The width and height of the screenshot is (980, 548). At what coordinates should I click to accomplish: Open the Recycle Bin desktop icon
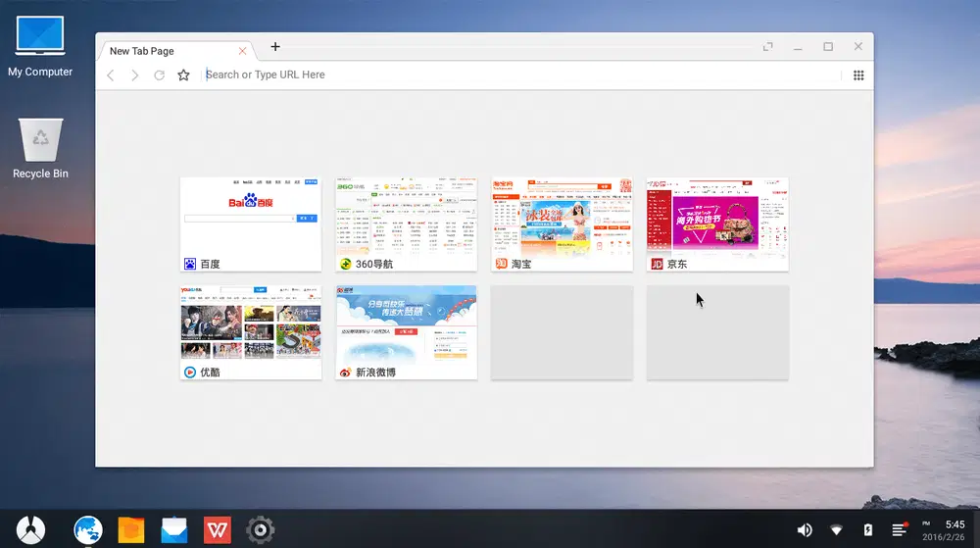click(x=40, y=149)
